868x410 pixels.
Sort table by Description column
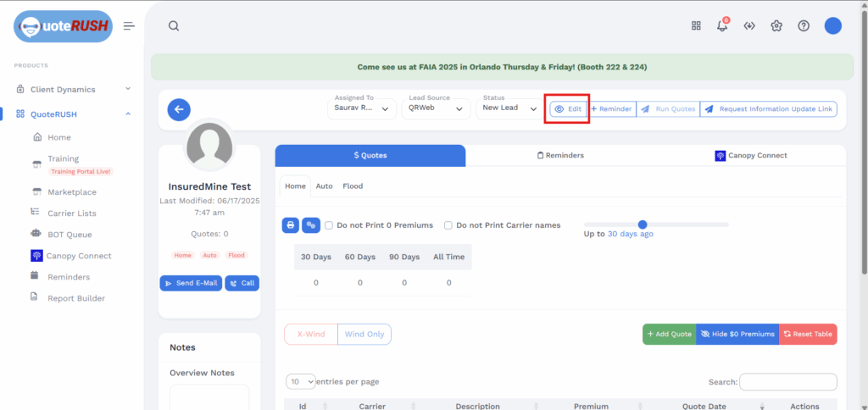pyautogui.click(x=478, y=406)
